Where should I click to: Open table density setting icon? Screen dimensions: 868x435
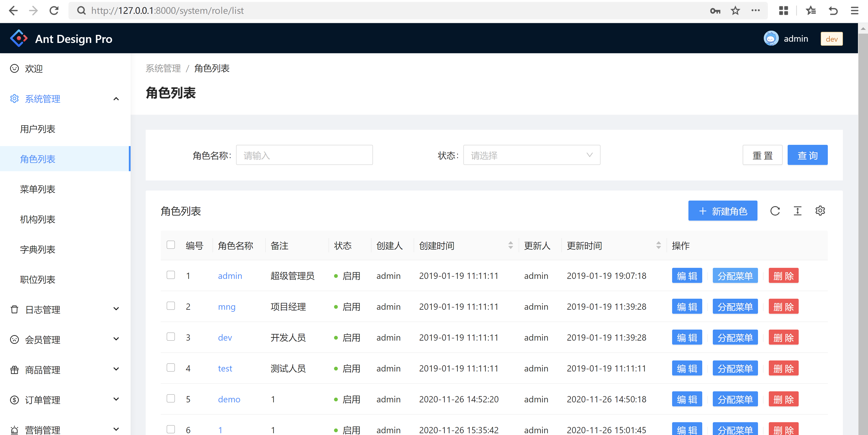point(797,211)
